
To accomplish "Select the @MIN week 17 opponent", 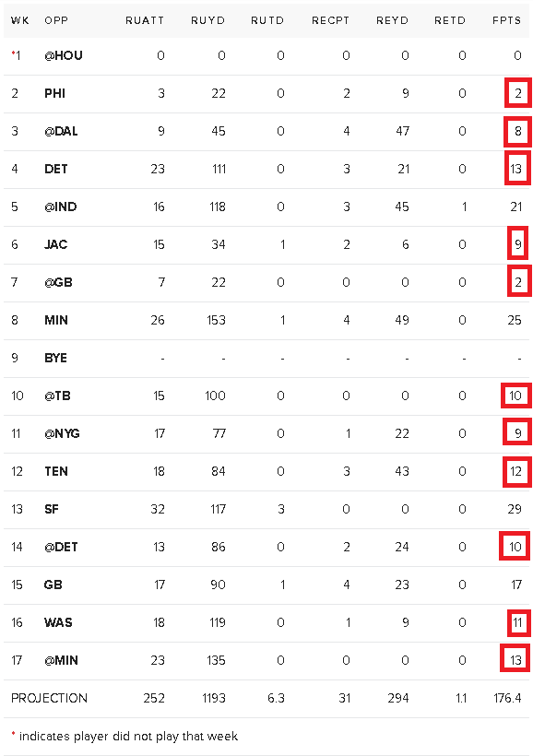I will [x=61, y=660].
